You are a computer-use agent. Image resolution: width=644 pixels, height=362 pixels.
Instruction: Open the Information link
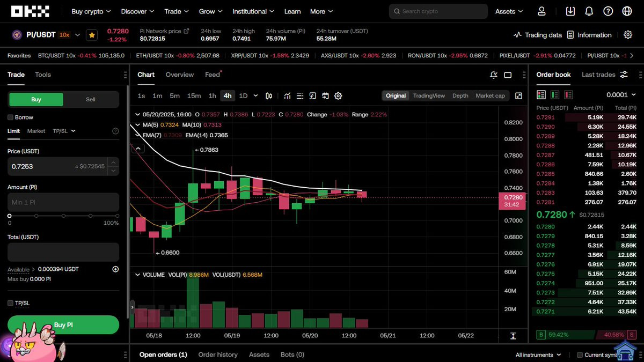589,35
